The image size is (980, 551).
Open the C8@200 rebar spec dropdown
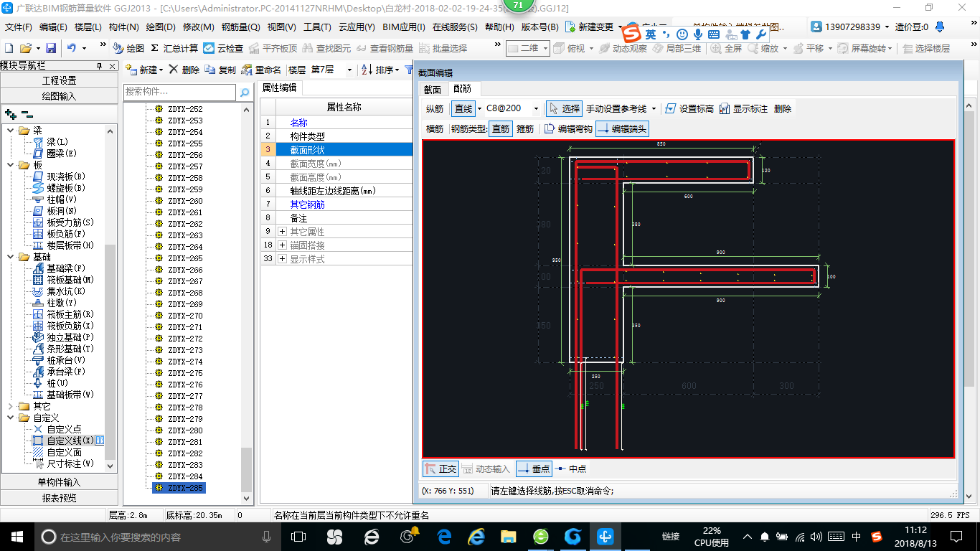[536, 108]
